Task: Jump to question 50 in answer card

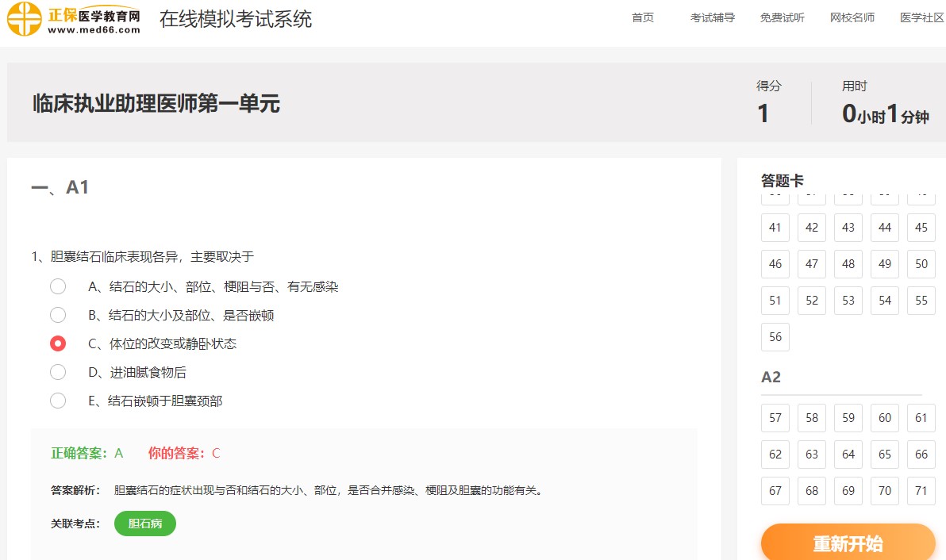Action: coord(921,264)
